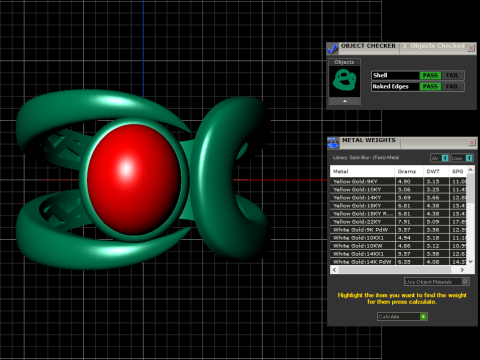480x360 pixels.
Task: Click the horizontal scrollbar thumb in metal list
Action: pyautogui.click(x=394, y=270)
